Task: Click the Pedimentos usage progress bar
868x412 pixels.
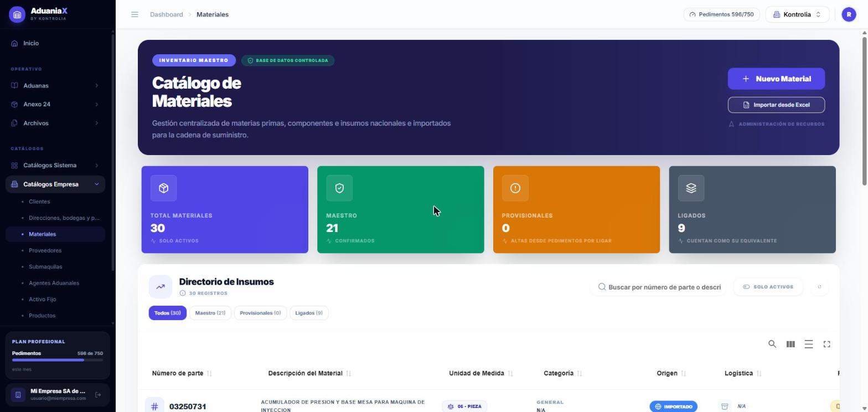Action: [x=58, y=360]
